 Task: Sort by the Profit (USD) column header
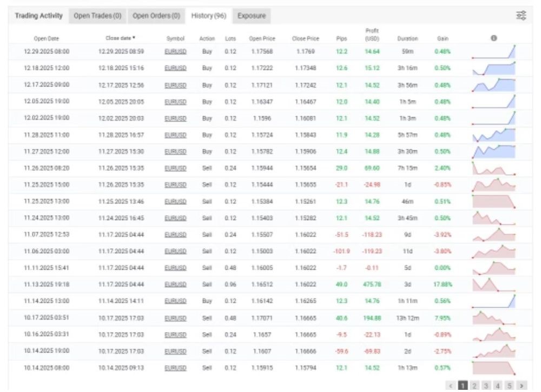(x=372, y=35)
